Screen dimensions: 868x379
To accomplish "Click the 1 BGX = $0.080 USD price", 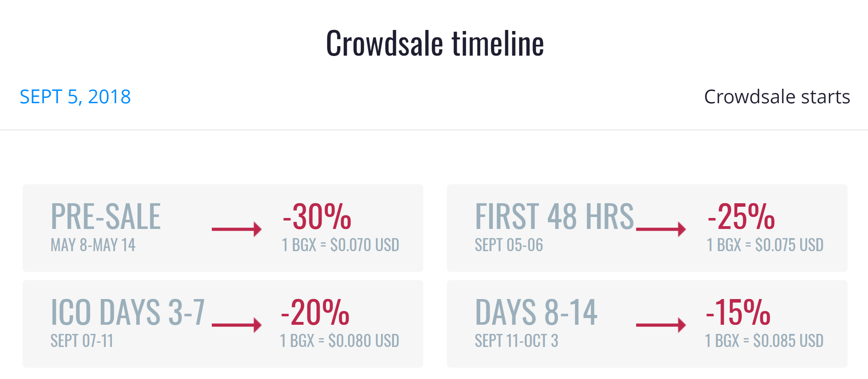I will tap(340, 341).
